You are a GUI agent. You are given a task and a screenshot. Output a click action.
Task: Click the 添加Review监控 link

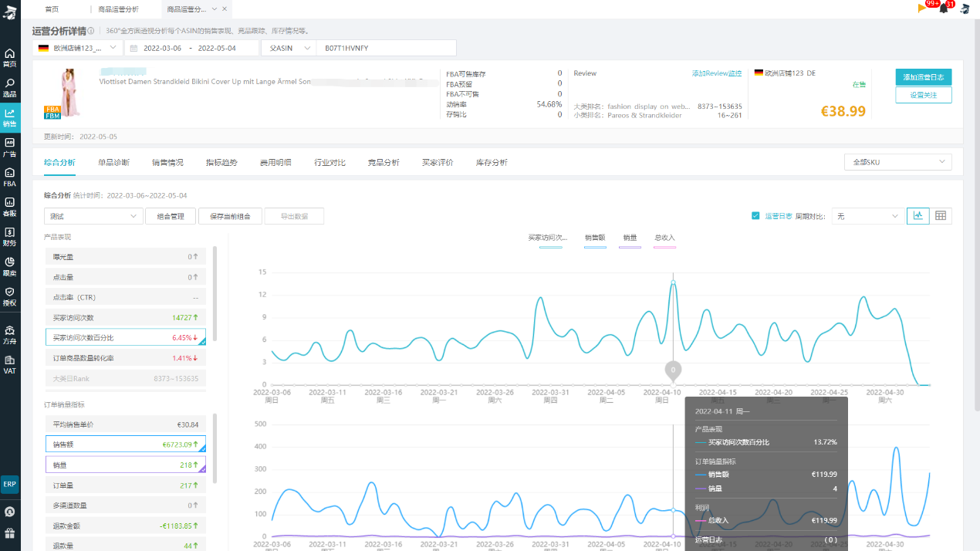click(716, 73)
